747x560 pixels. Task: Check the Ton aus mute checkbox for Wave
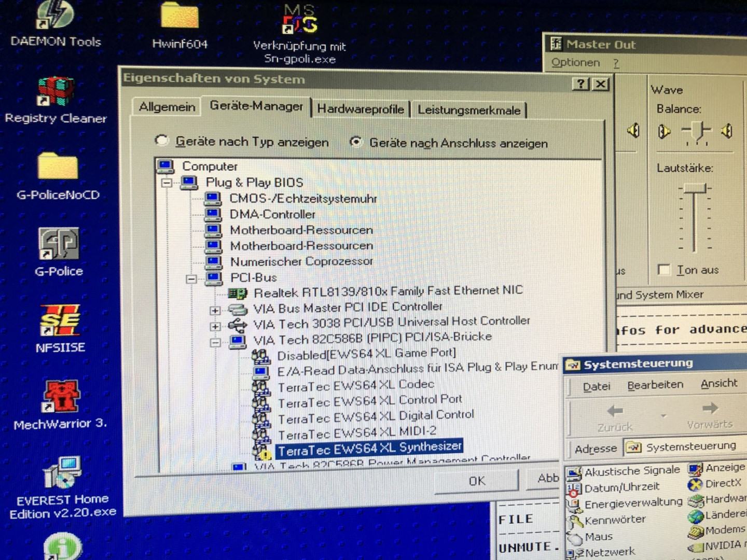pyautogui.click(x=663, y=270)
